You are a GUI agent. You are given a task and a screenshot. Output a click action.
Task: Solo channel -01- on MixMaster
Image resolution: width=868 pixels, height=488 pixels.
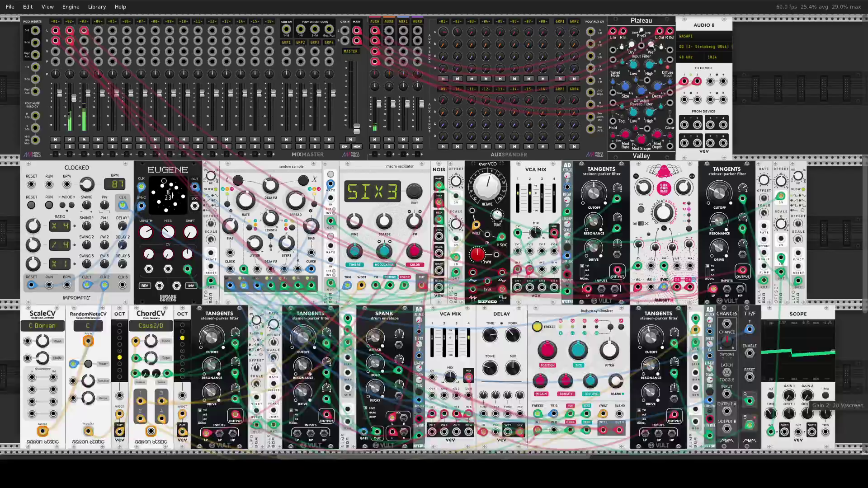(x=55, y=146)
